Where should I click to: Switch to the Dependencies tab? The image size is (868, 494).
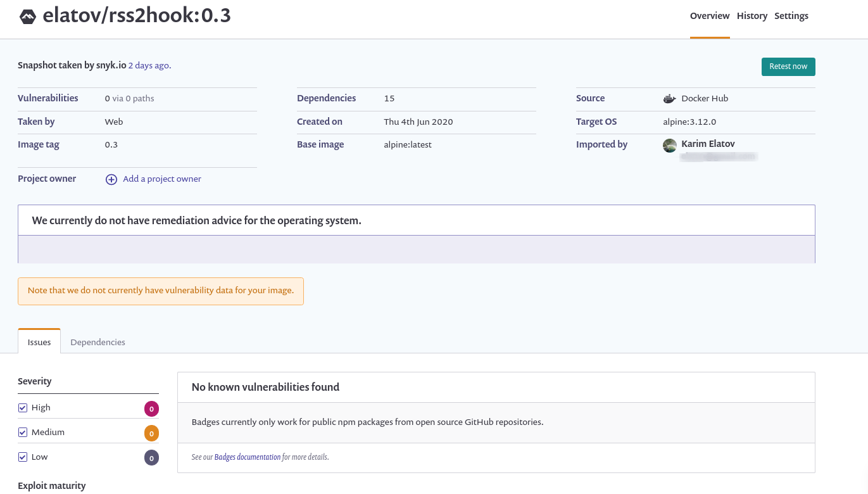pos(97,342)
